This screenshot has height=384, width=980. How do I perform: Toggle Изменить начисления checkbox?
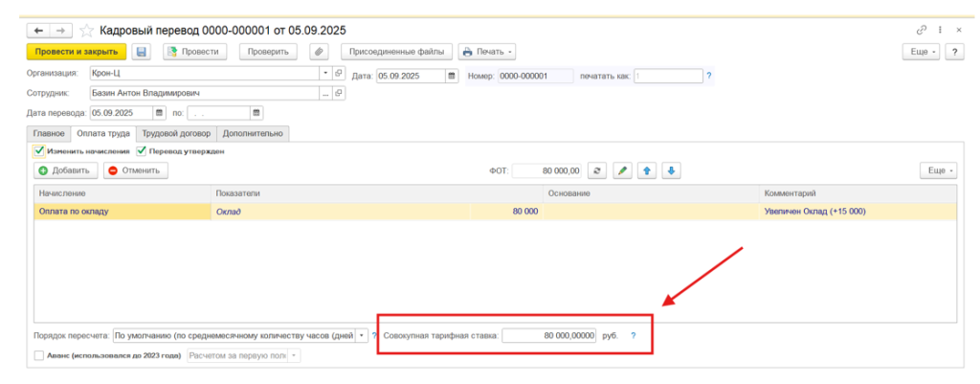pyautogui.click(x=39, y=151)
